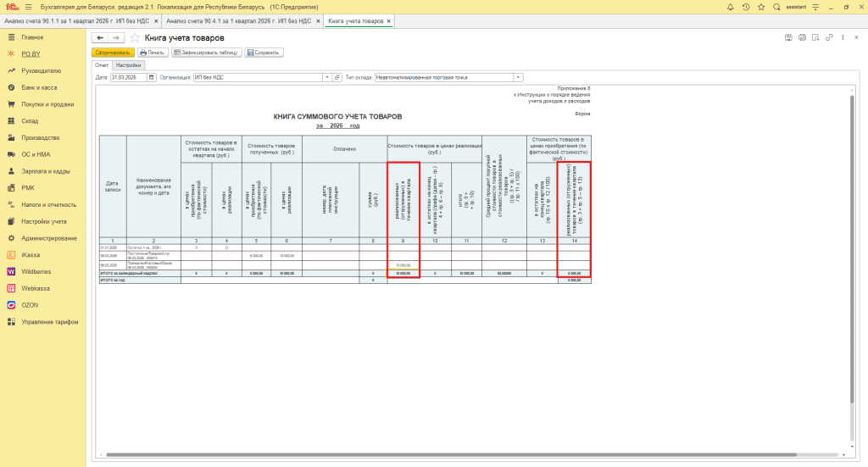Add Книга учета товаров to favorites star
Viewport: 868px width, 467px height.
[134, 38]
